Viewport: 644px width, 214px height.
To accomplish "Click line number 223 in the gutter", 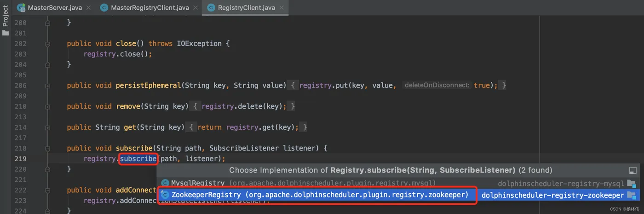I will click(20, 201).
